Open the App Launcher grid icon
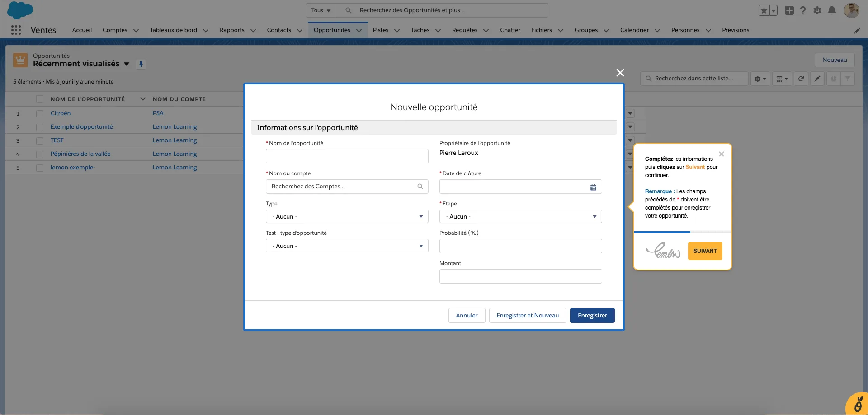The width and height of the screenshot is (868, 415). click(x=16, y=30)
